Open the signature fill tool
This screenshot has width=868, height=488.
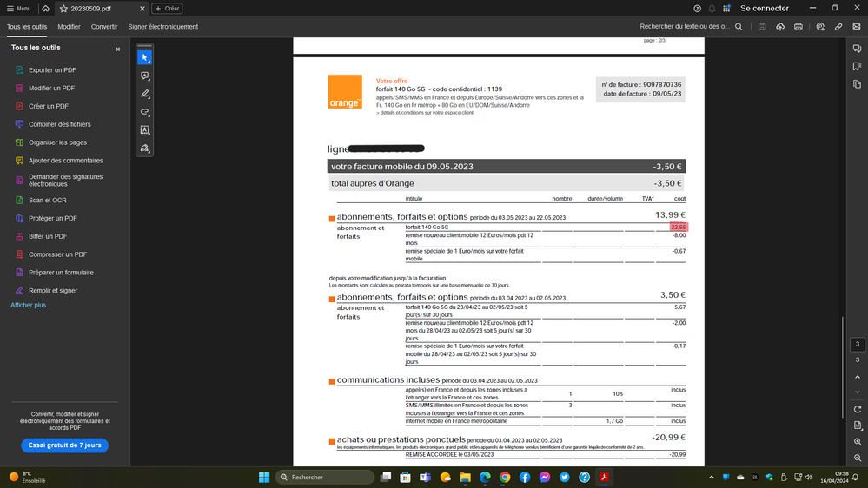(x=145, y=148)
